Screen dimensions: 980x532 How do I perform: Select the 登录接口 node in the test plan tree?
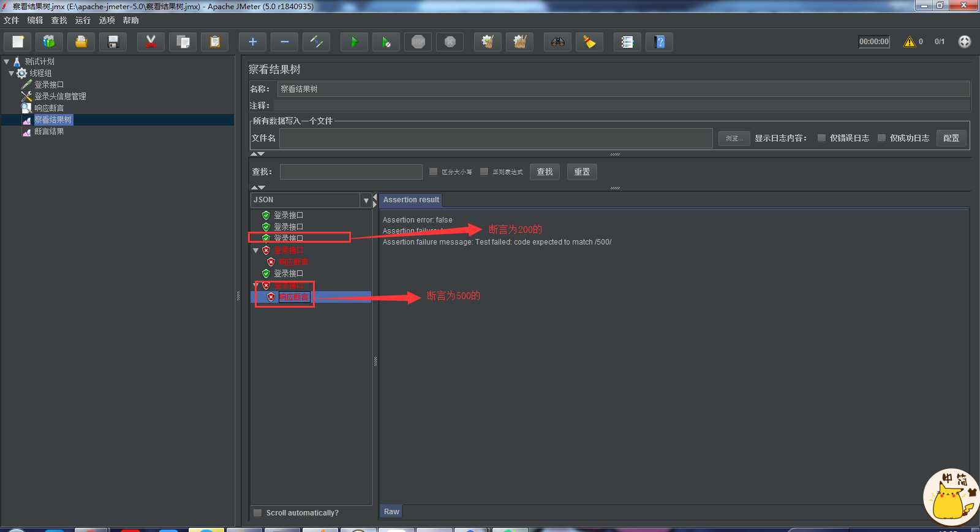click(x=49, y=85)
